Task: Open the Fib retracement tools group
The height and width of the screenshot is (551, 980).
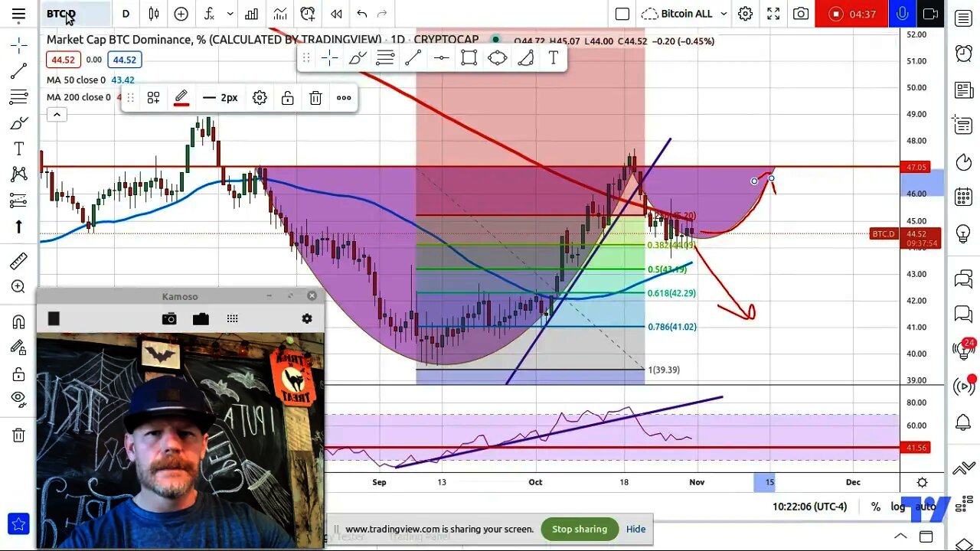Action: pyautogui.click(x=19, y=97)
